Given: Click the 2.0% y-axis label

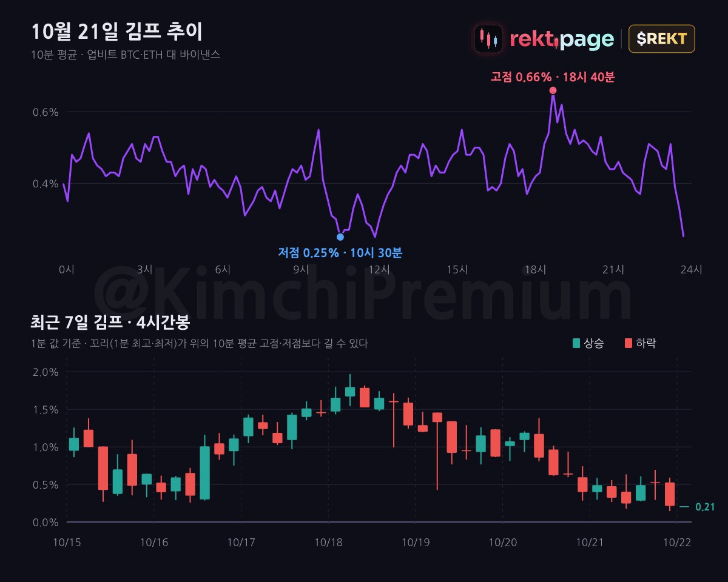Looking at the screenshot, I should click(x=45, y=372).
